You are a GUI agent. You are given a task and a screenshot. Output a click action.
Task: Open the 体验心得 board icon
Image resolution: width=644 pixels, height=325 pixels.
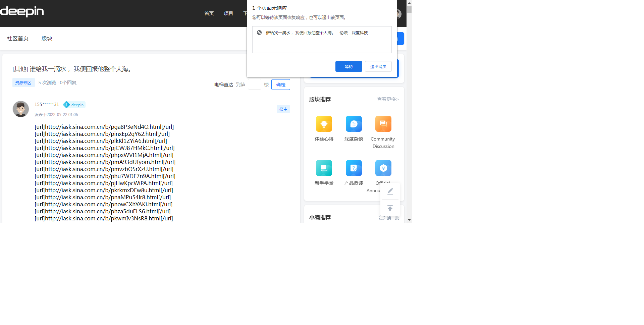pos(324,124)
